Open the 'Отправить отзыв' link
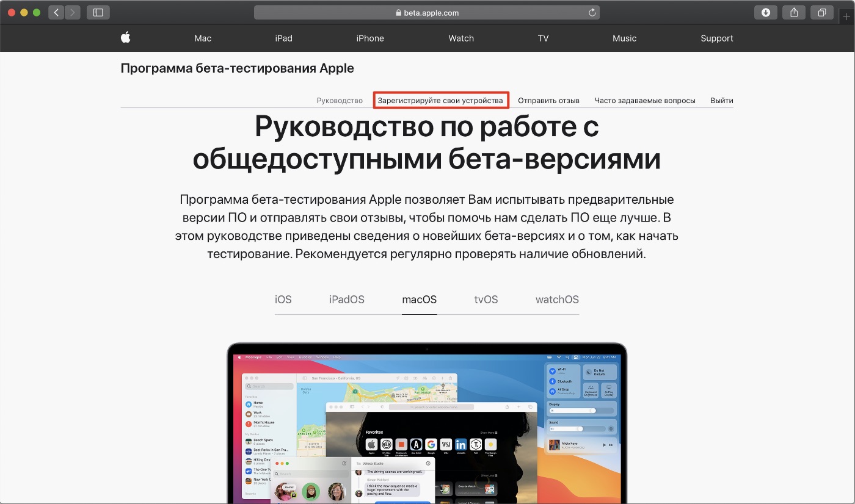Image resolution: width=855 pixels, height=504 pixels. coord(548,101)
